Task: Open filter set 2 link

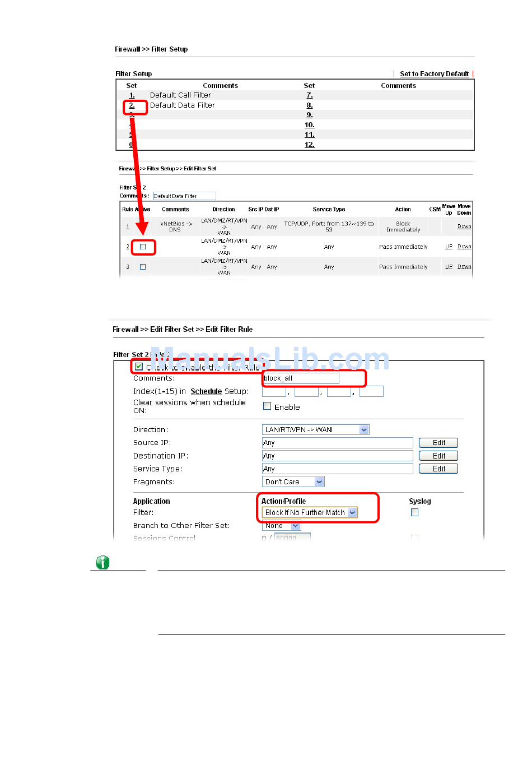Action: 132,105
